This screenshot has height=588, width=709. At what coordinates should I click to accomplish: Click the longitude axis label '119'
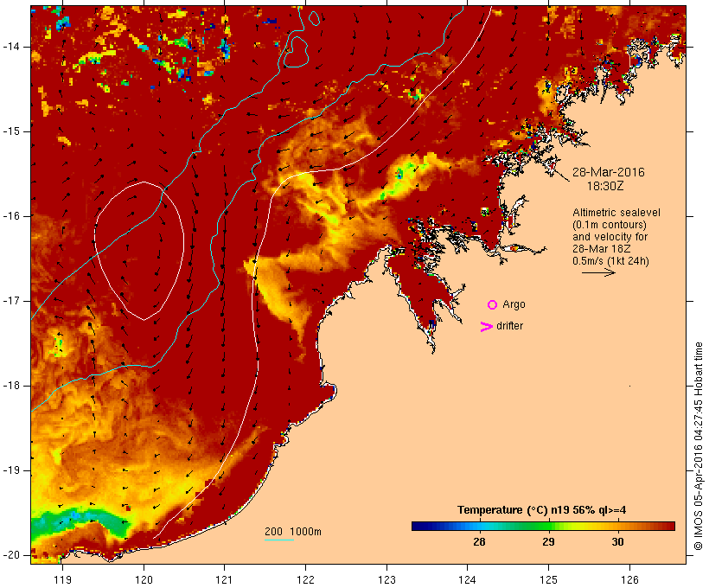coord(62,580)
